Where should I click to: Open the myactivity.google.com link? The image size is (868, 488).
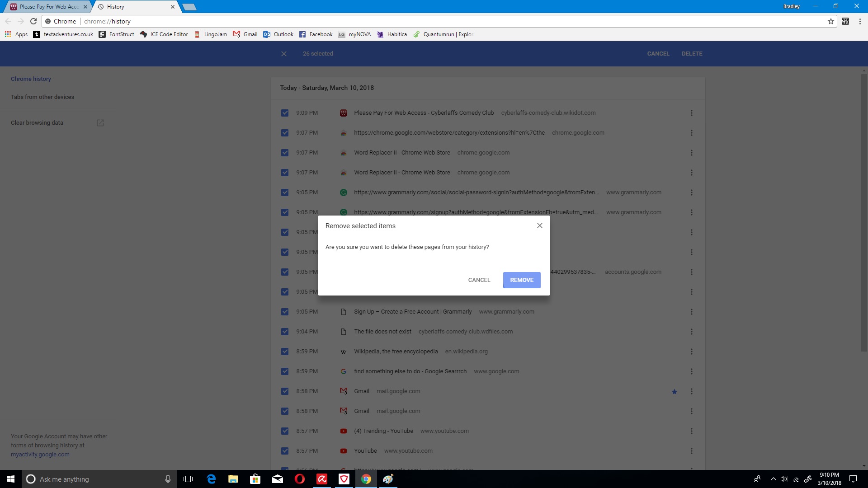(40, 455)
